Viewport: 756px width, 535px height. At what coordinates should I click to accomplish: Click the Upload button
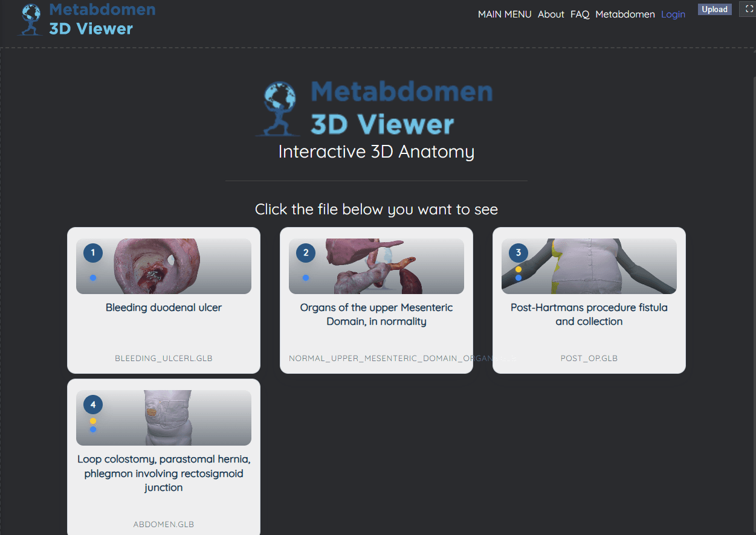[714, 9]
